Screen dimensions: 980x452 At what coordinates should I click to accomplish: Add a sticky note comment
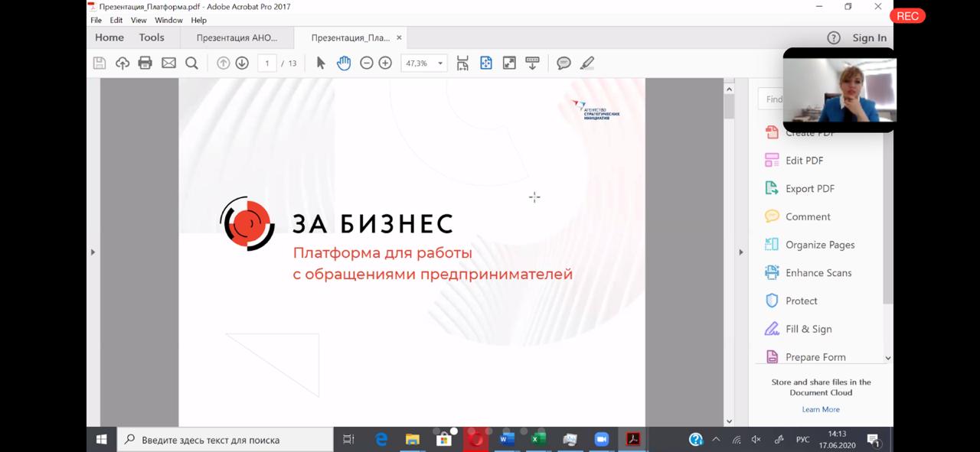(564, 63)
